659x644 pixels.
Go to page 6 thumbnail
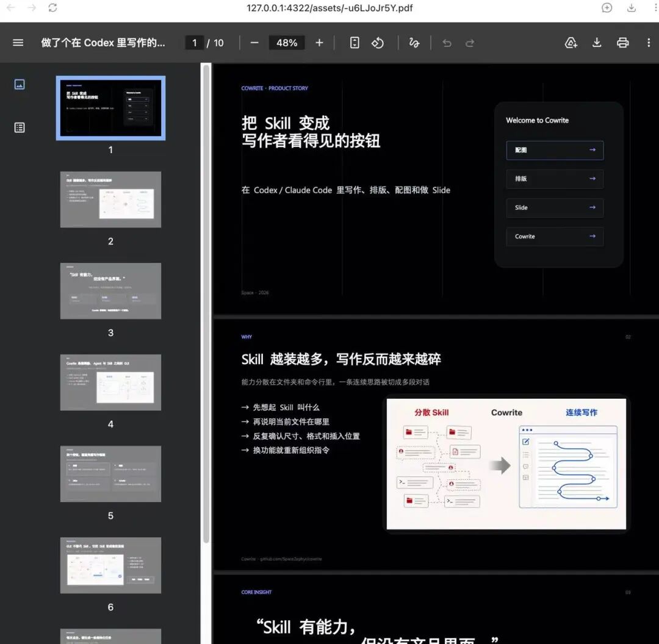click(x=110, y=565)
